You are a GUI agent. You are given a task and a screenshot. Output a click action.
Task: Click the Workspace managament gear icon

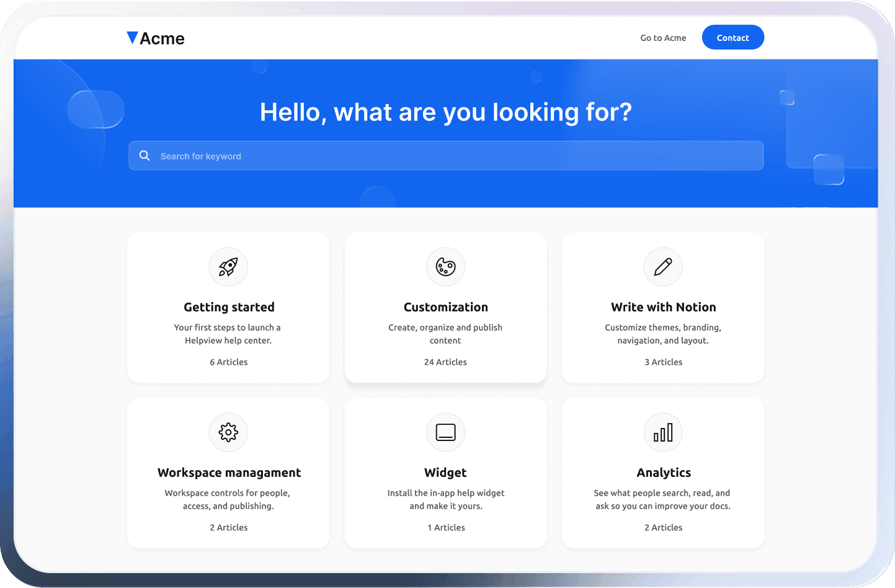click(228, 432)
